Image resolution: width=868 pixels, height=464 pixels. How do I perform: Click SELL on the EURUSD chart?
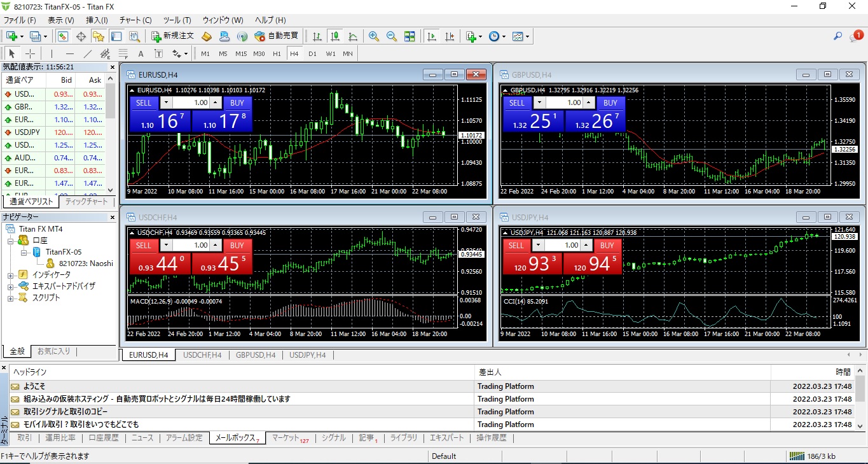(x=144, y=102)
